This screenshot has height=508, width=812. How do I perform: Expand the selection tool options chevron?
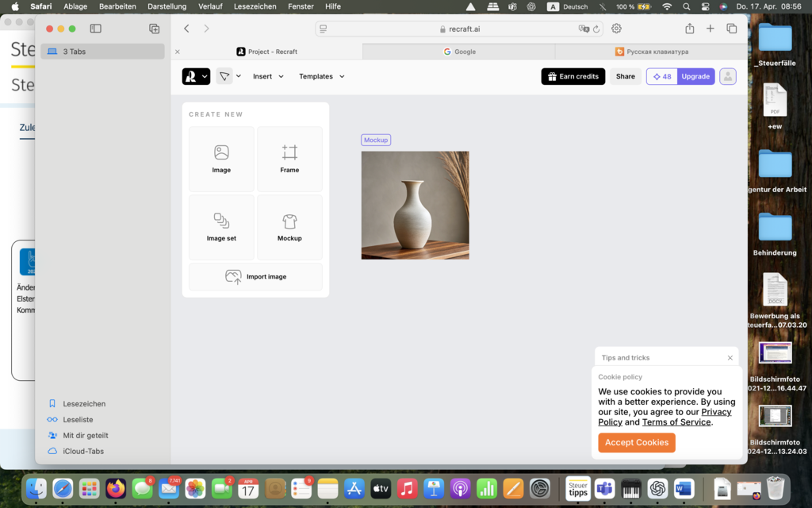click(239, 76)
